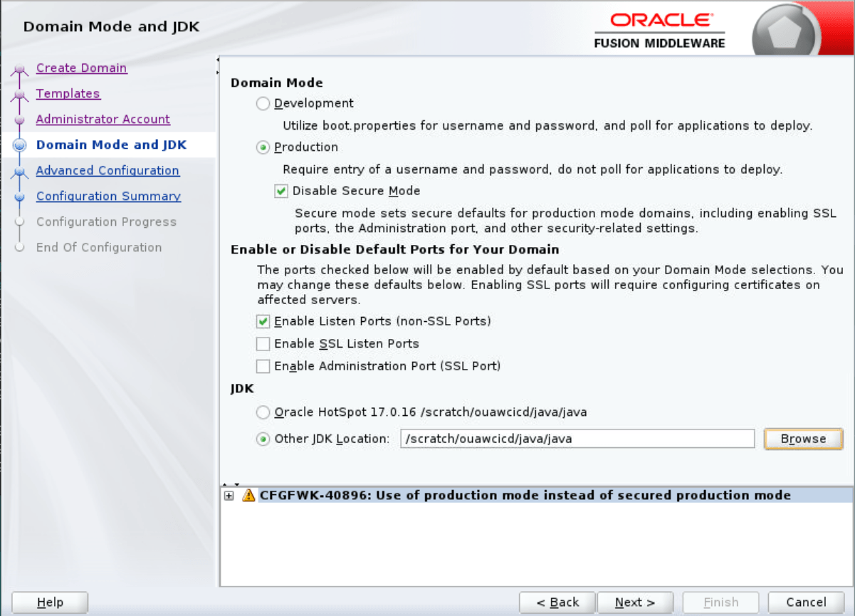This screenshot has width=855, height=616.
Task: Click the Fusion Middleware shield logo
Action: [787, 28]
